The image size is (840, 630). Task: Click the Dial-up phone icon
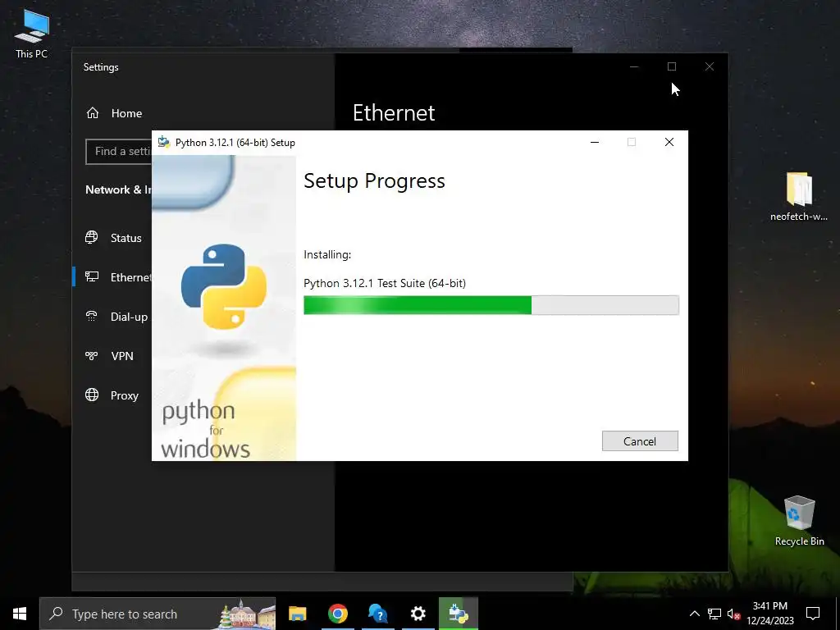92,316
